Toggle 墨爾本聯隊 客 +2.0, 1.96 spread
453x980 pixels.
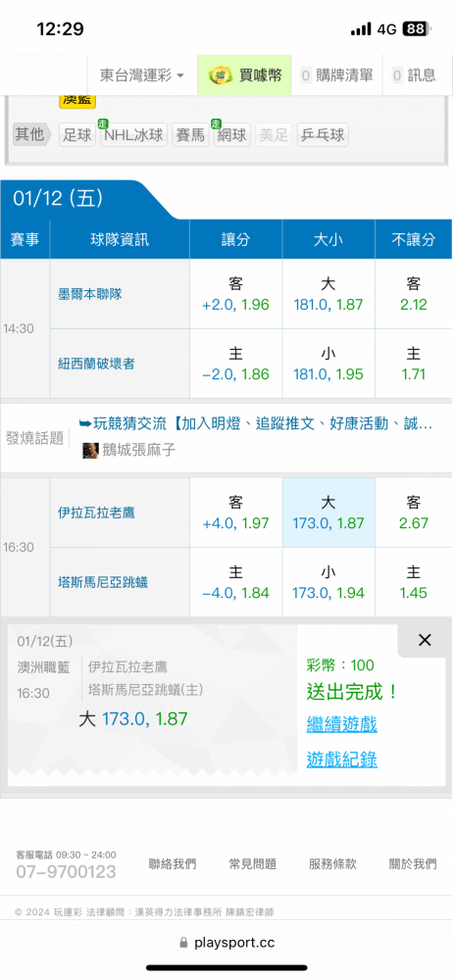click(x=236, y=294)
